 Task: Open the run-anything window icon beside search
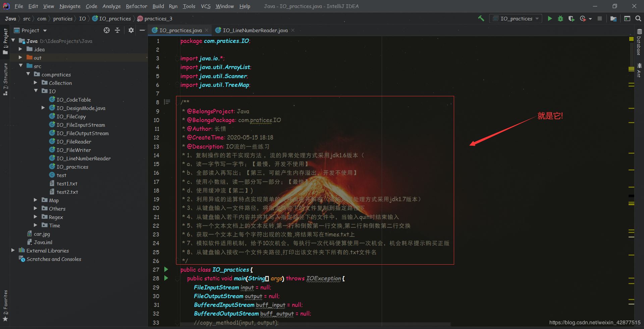(627, 18)
